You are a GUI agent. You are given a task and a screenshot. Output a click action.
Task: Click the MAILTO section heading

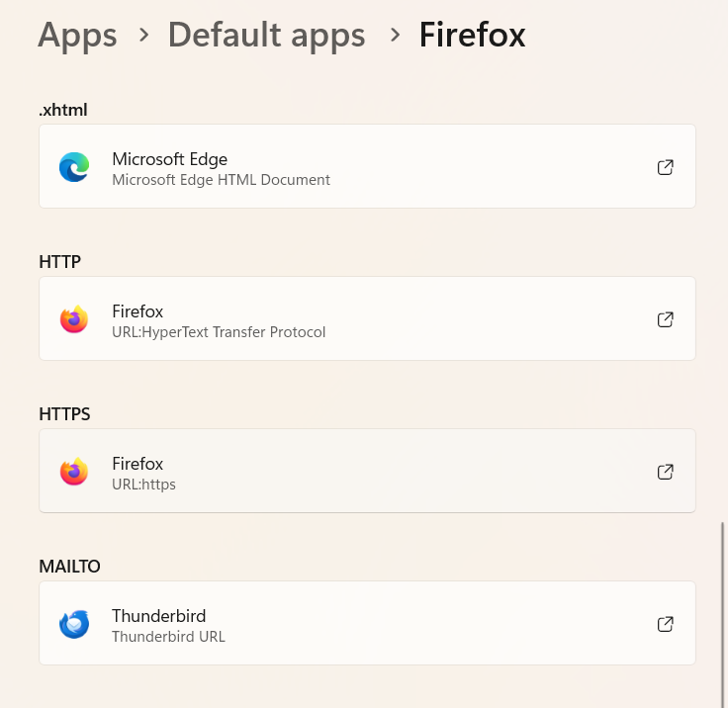click(69, 567)
